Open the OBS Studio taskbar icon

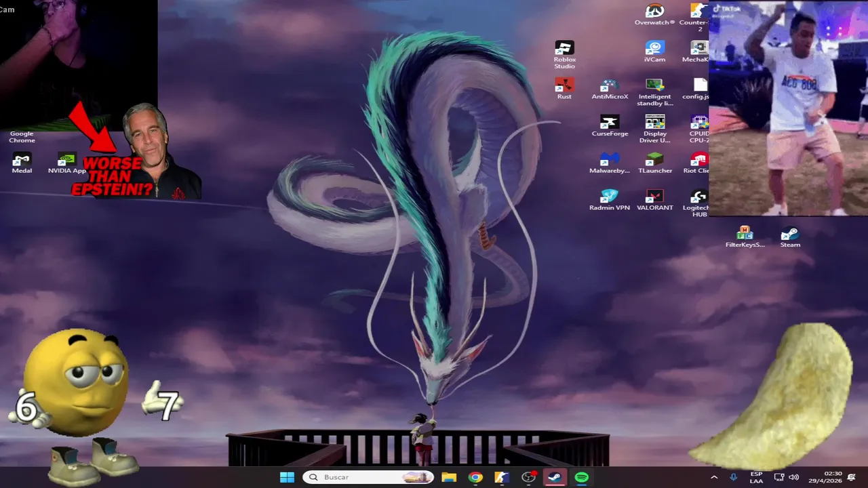[528, 477]
